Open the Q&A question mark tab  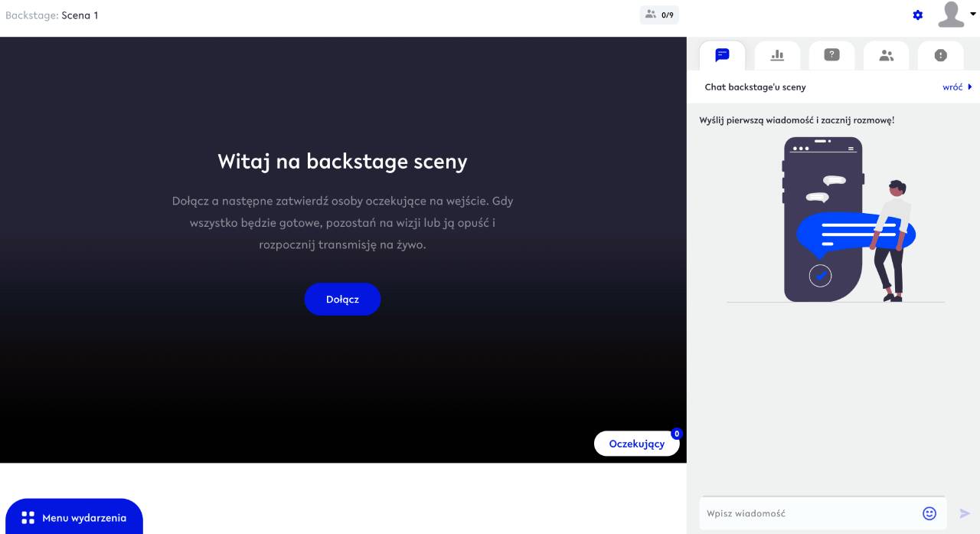click(831, 55)
